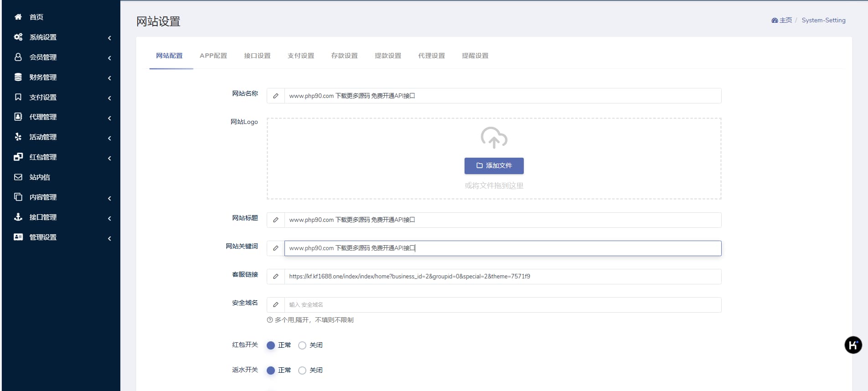This screenshot has width=868, height=391.
Task: Click the home icon beside 首页
Action: (x=18, y=17)
